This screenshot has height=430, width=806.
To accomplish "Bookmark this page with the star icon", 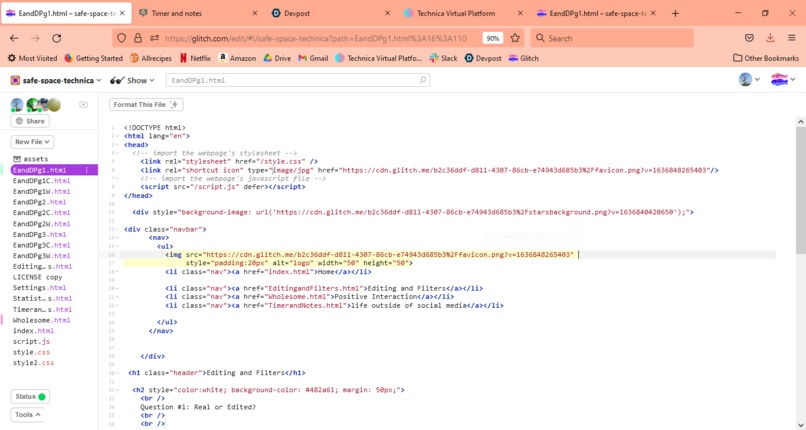I will [515, 38].
